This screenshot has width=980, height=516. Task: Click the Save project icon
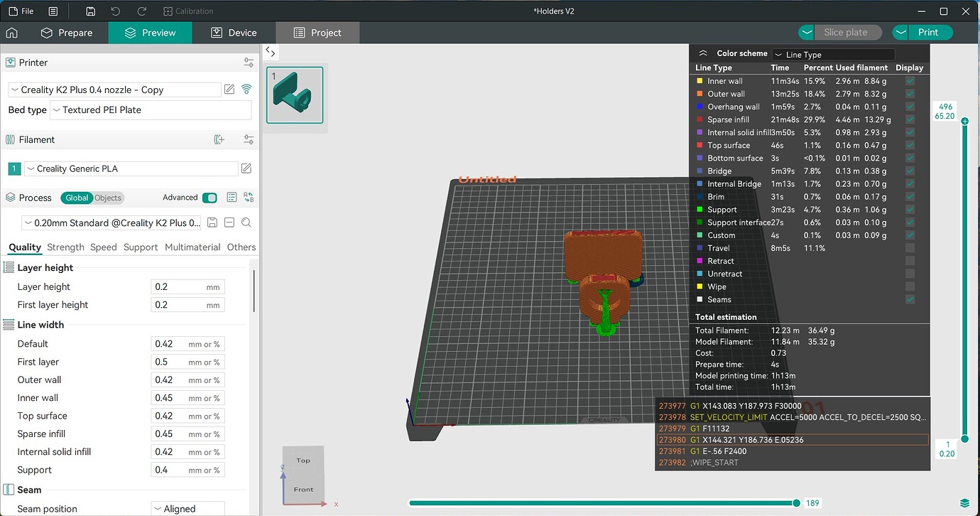90,11
